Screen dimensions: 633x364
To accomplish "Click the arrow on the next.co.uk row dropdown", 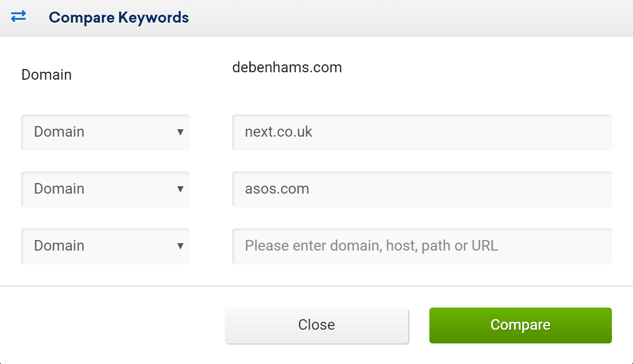I will 180,132.
